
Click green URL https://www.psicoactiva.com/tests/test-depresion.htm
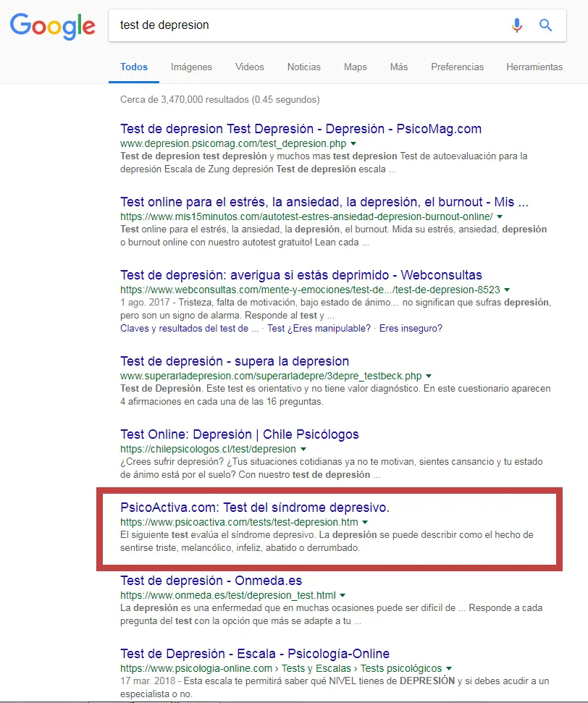pyautogui.click(x=239, y=522)
